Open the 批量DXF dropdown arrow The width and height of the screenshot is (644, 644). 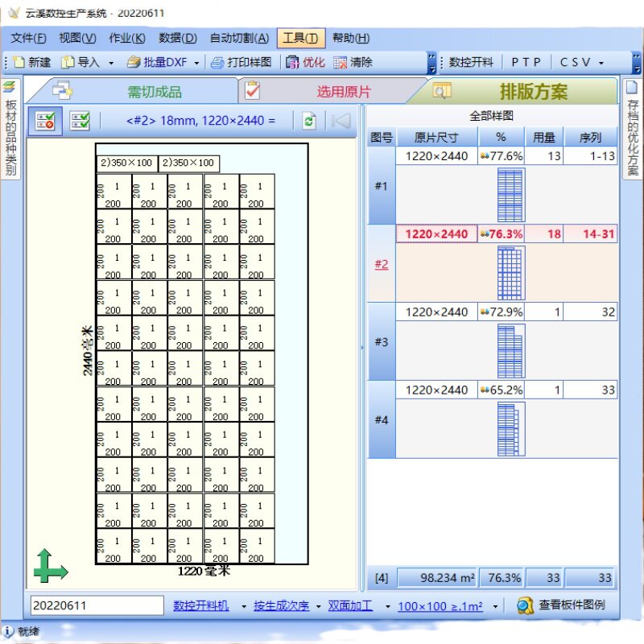(x=196, y=63)
